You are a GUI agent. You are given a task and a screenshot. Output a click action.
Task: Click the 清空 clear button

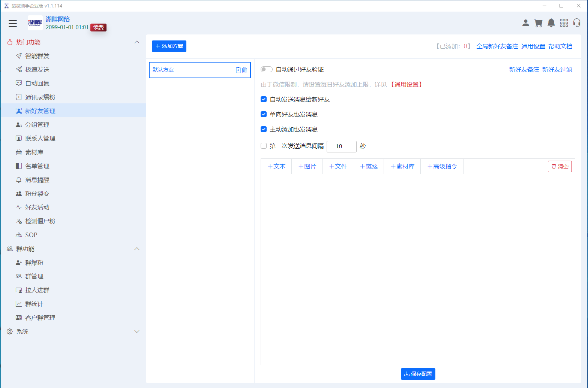(560, 166)
